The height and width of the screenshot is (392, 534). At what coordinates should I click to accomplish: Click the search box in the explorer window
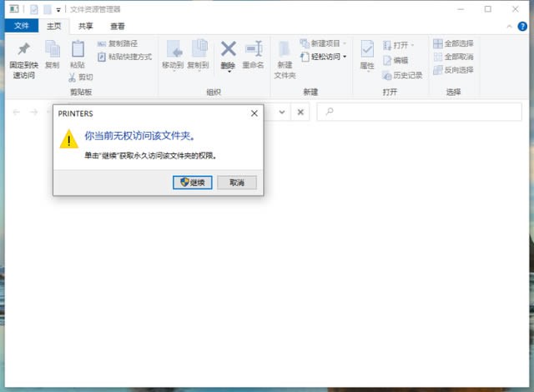pos(417,113)
